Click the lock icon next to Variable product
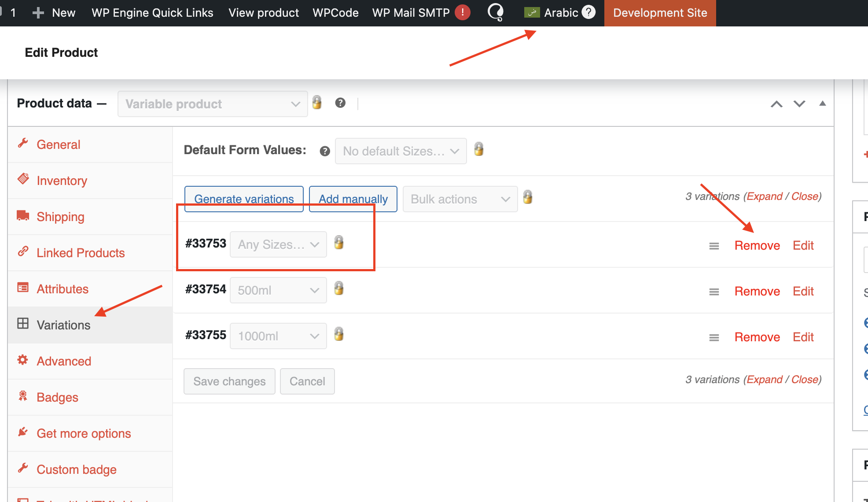868x502 pixels. point(317,103)
